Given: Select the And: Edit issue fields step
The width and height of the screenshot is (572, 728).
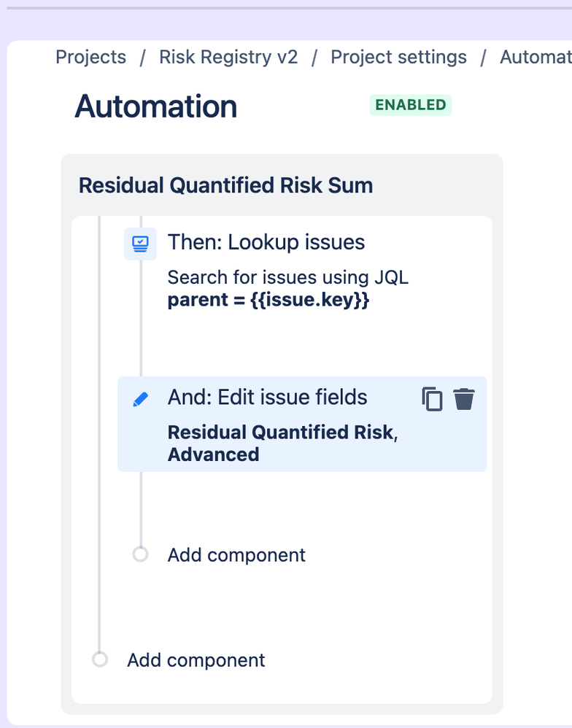Looking at the screenshot, I should pyautogui.click(x=268, y=398).
